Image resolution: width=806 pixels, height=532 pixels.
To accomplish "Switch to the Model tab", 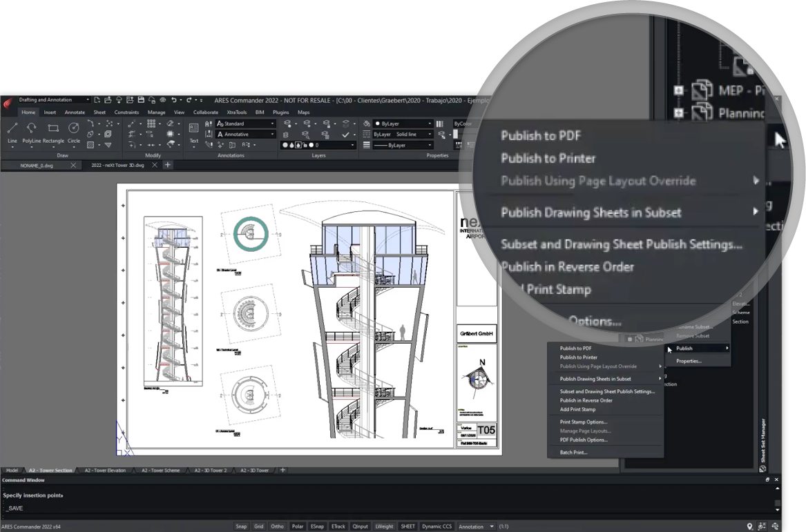I will 12,471.
